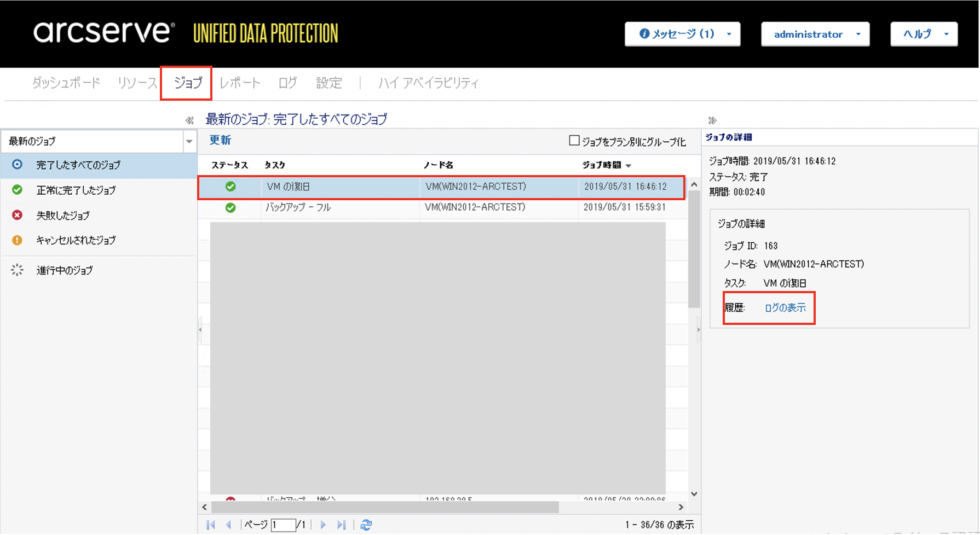Click ジョブ時間 column sort arrow
980x535 pixels.
click(629, 166)
